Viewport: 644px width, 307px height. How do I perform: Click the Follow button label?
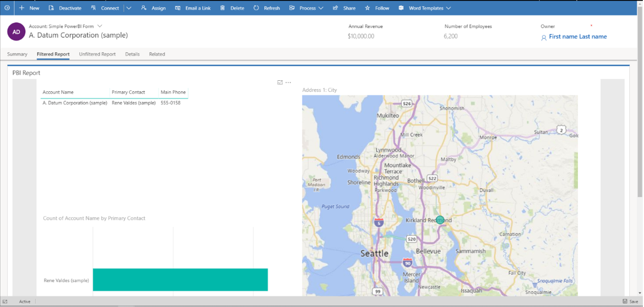click(382, 8)
